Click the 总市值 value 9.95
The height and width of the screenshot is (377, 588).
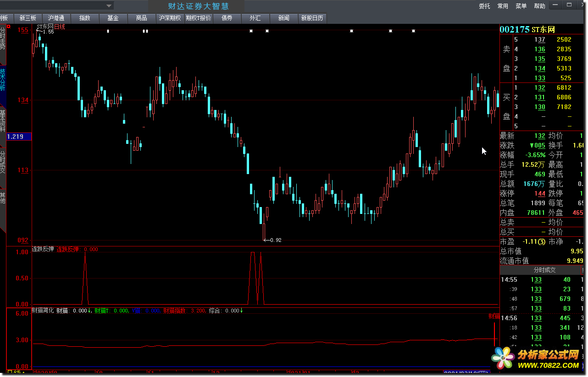click(x=577, y=251)
